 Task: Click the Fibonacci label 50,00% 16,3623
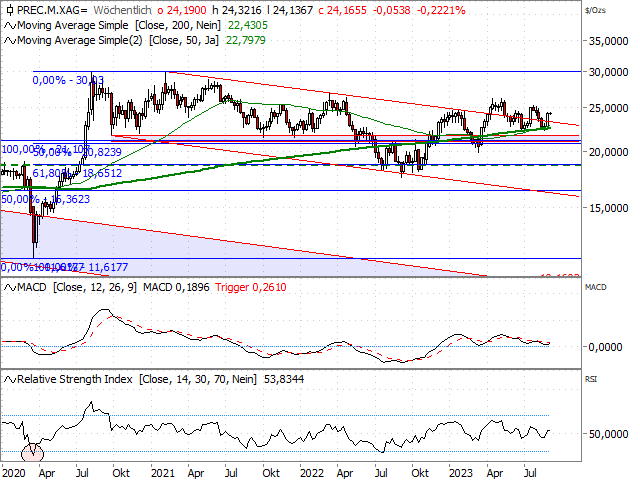(46, 199)
